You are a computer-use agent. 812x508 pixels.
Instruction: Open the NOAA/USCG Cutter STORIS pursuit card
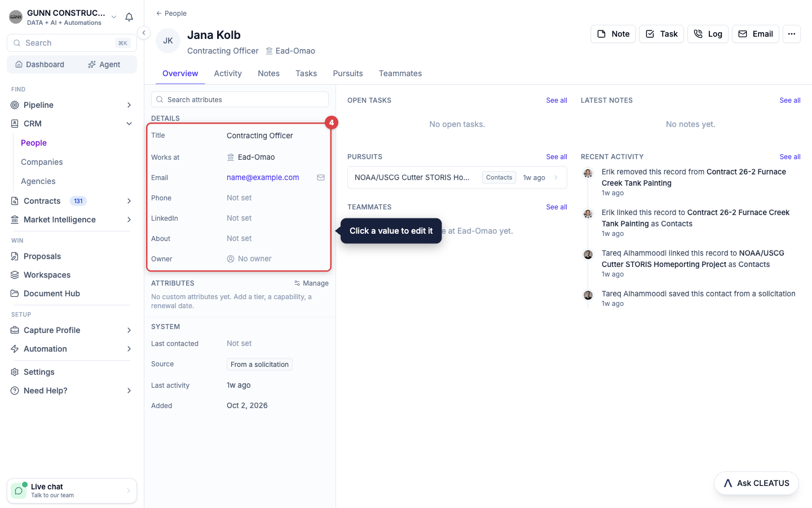[x=457, y=177]
